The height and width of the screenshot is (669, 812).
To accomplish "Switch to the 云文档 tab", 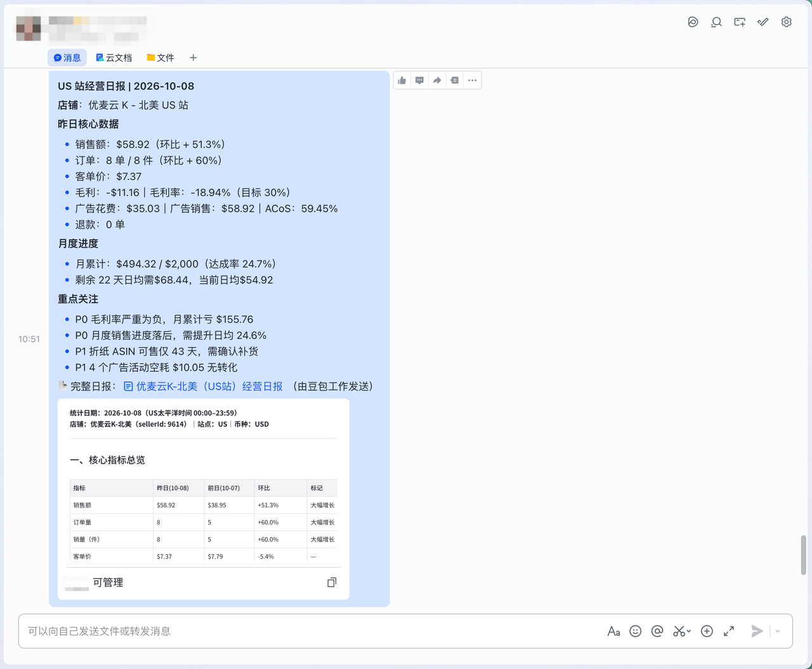I will [x=114, y=58].
